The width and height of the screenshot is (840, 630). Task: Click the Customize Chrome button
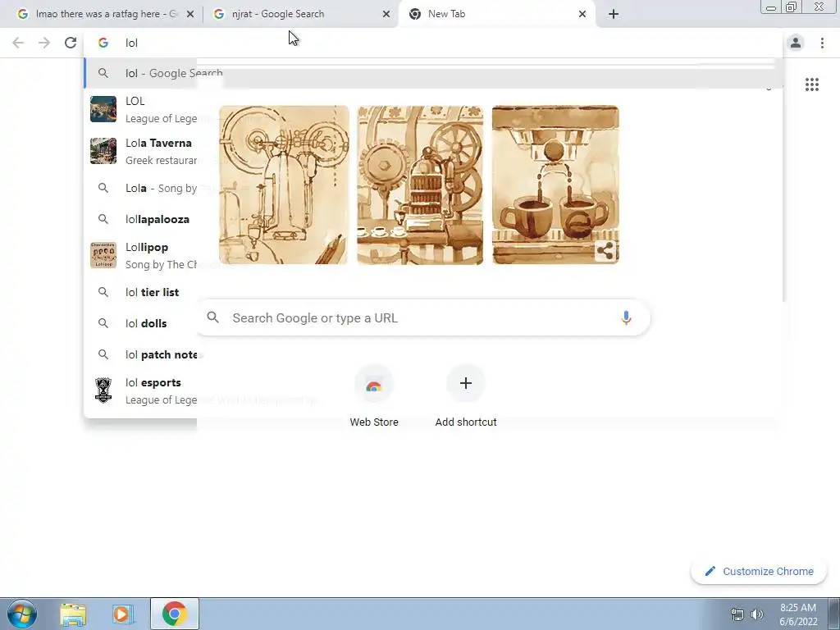[x=759, y=571]
